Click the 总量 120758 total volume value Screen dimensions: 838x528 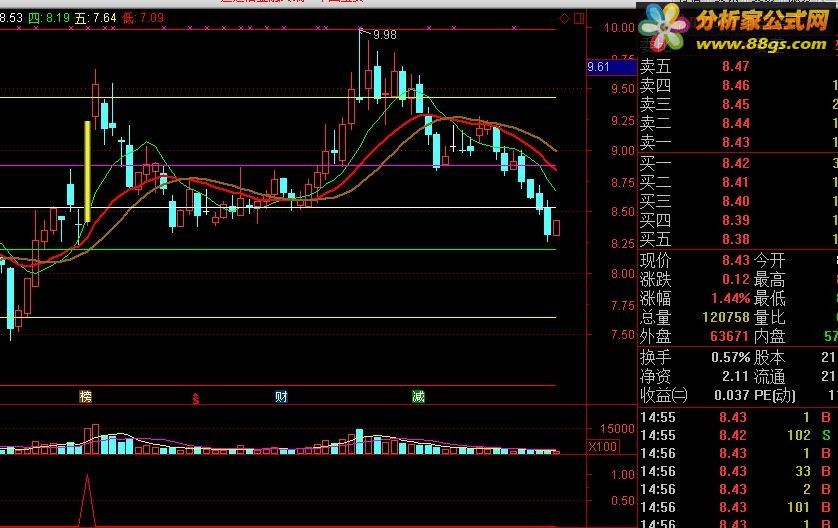click(726, 317)
